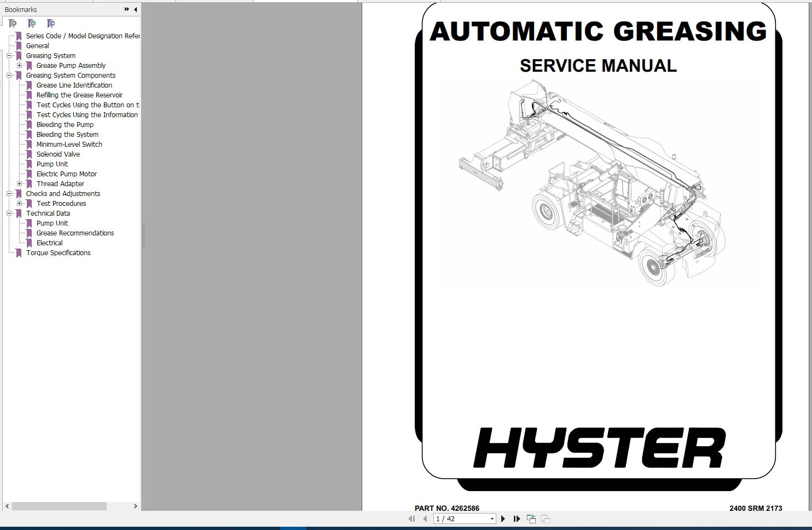The image size is (812, 530).
Task: Expand the Test Procedures bookmark
Action: [20, 204]
